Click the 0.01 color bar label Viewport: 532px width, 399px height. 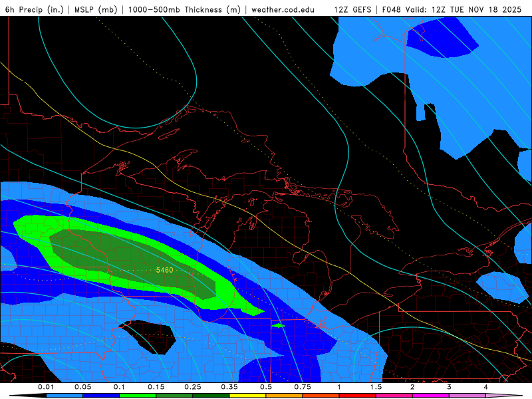46,387
